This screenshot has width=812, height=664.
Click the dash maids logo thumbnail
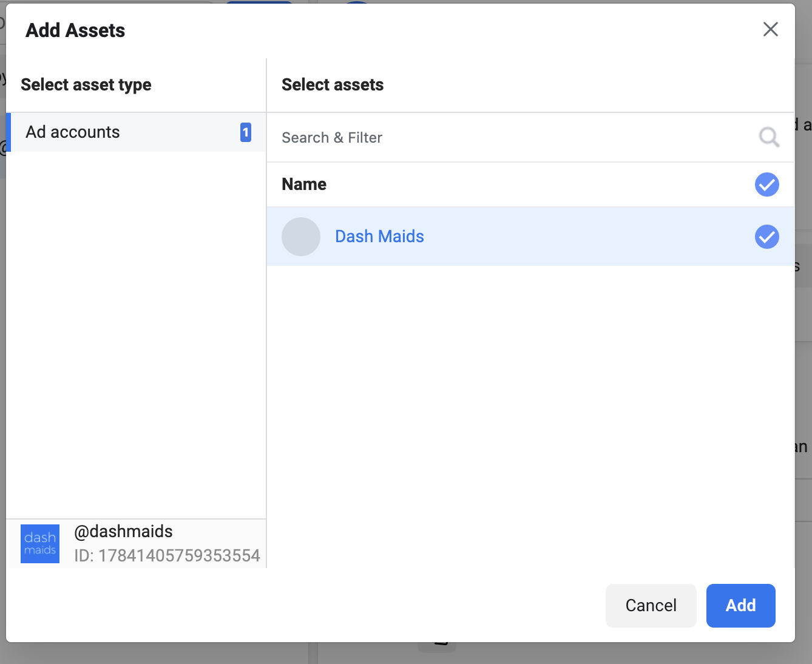click(x=40, y=544)
